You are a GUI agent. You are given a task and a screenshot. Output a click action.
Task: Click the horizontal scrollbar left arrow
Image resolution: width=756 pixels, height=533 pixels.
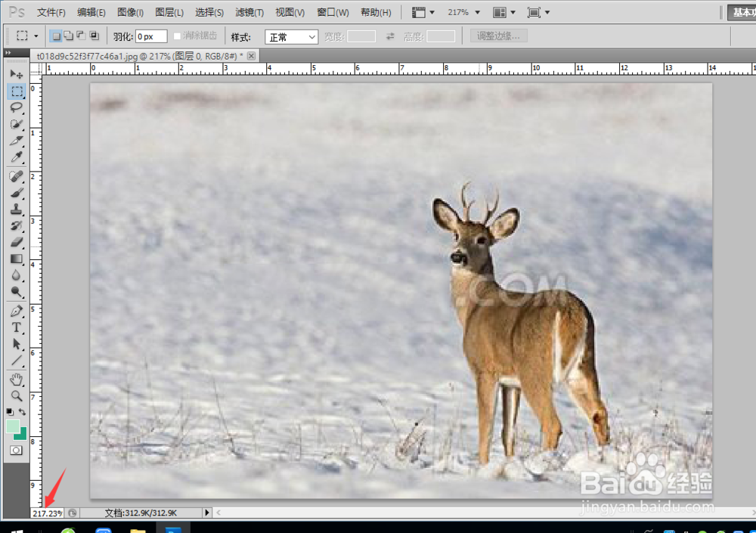(x=218, y=513)
